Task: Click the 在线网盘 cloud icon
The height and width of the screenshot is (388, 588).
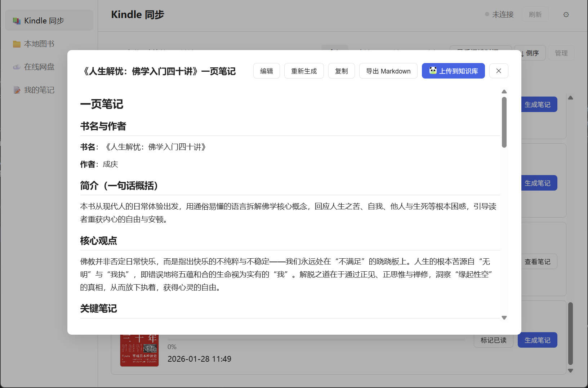Action: (x=17, y=67)
